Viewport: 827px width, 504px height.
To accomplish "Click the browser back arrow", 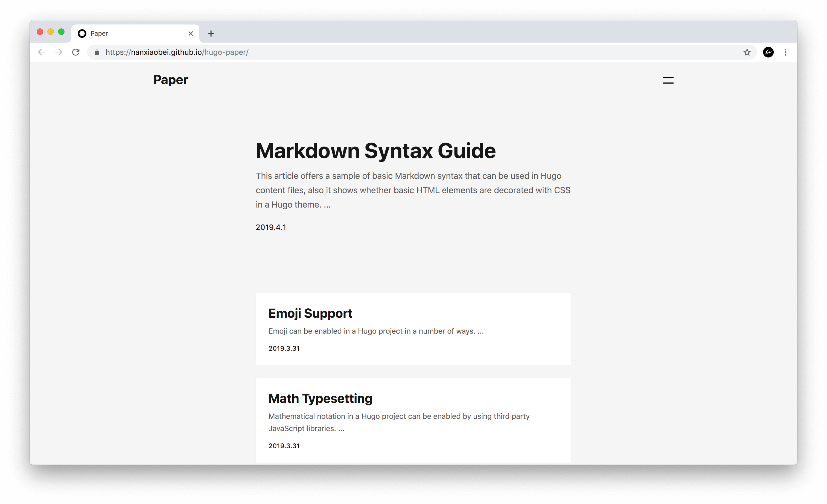I will pyautogui.click(x=42, y=52).
